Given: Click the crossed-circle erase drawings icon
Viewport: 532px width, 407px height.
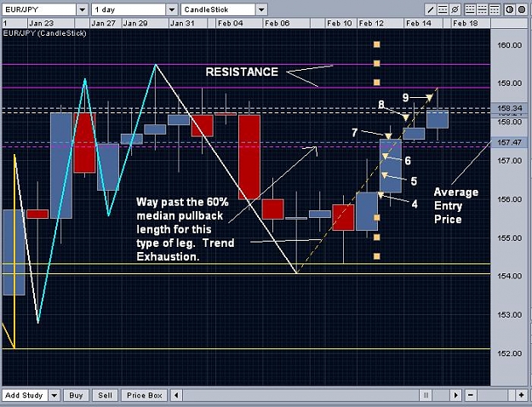Looking at the screenshot, I should (455, 9).
